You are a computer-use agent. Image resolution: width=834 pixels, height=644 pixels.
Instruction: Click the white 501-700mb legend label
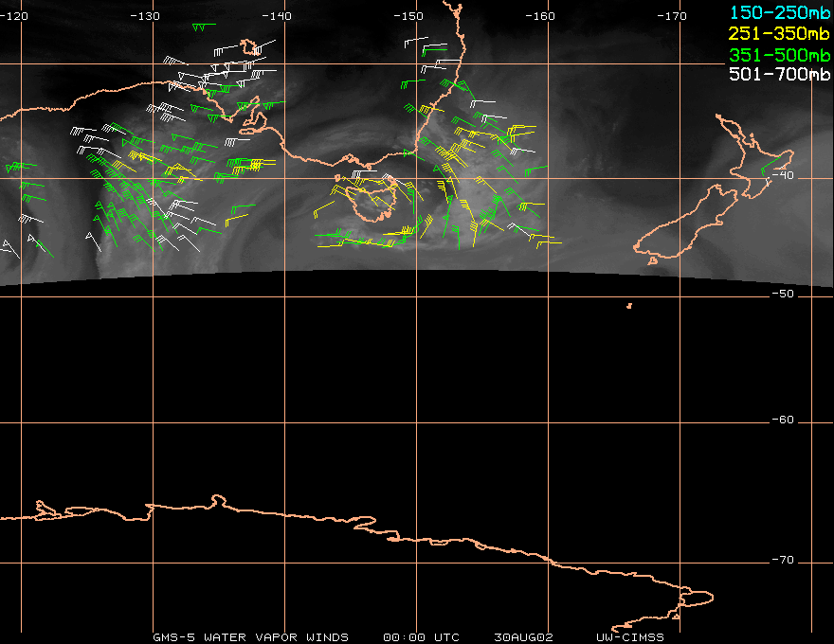tap(780, 74)
